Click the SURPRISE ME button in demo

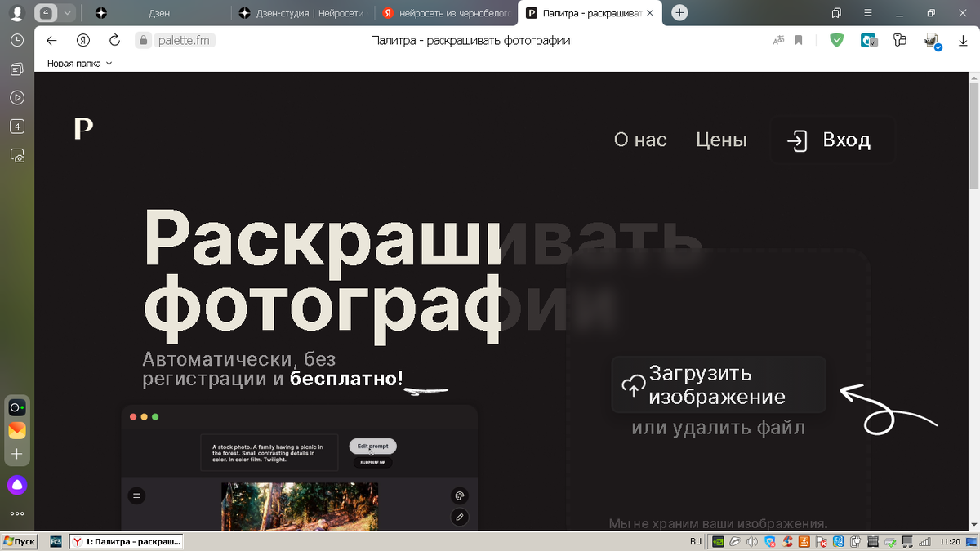(372, 462)
